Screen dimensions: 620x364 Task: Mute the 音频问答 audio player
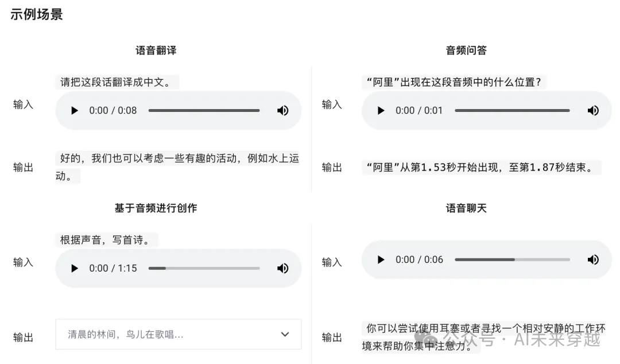(x=593, y=111)
